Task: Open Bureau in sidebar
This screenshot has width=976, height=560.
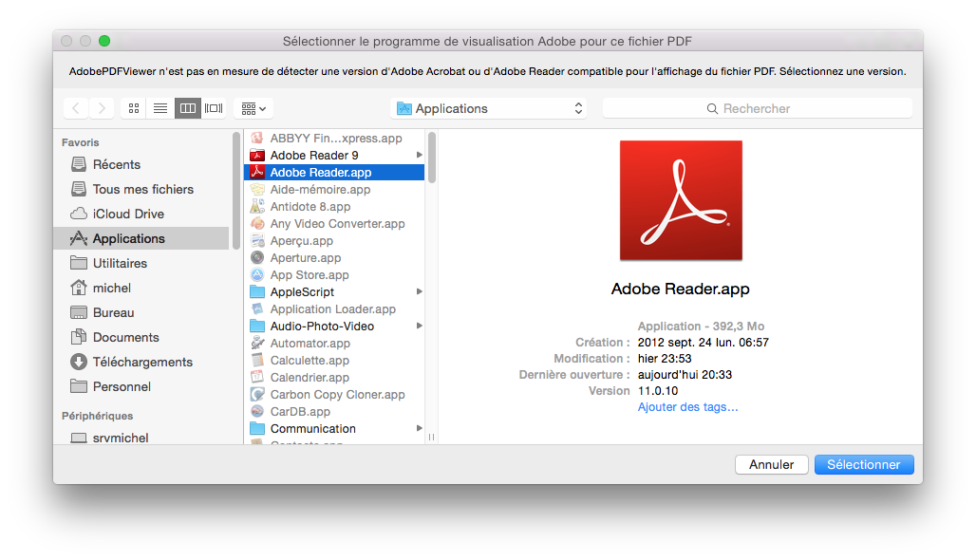Action: pos(141,312)
